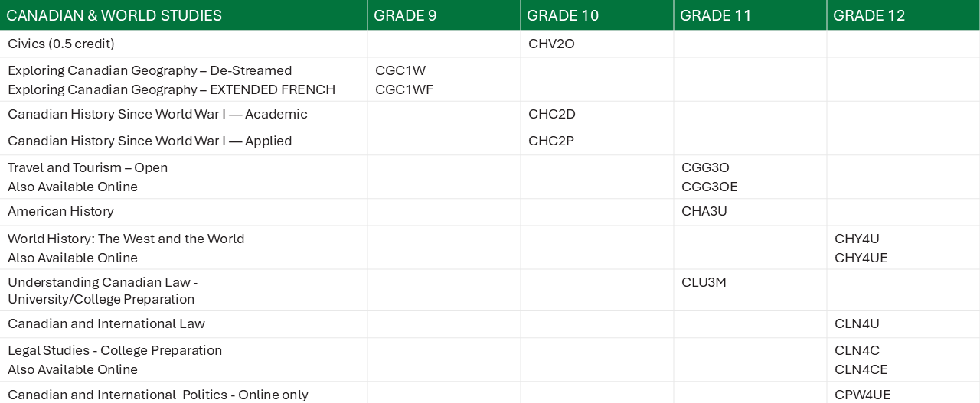This screenshot has height=403, width=980.
Task: Select the American History course name
Action: (60, 211)
